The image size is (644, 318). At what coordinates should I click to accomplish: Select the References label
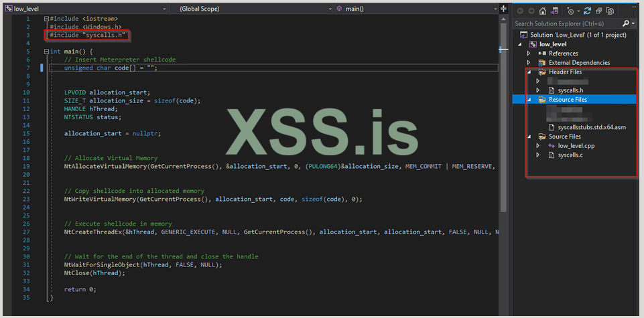pyautogui.click(x=564, y=54)
